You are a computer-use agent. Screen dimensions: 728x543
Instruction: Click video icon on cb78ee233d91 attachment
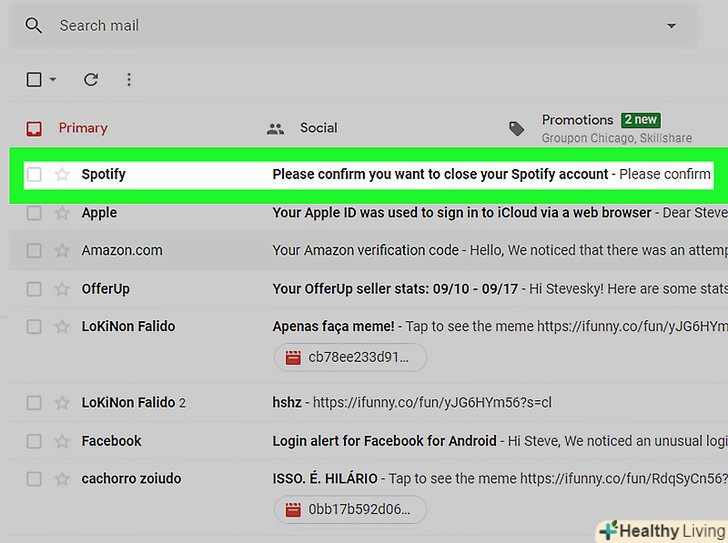pos(293,357)
